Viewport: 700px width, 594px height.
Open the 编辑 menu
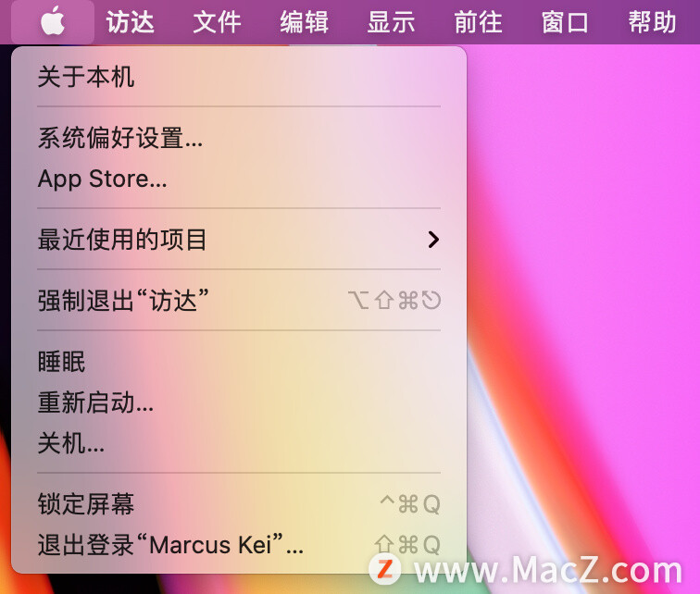[304, 22]
